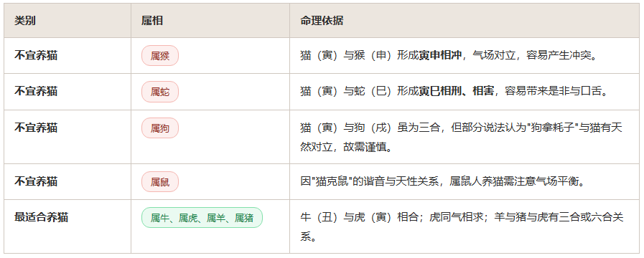Click the 类别 column header
The width and height of the screenshot is (644, 258).
pyautogui.click(x=25, y=21)
